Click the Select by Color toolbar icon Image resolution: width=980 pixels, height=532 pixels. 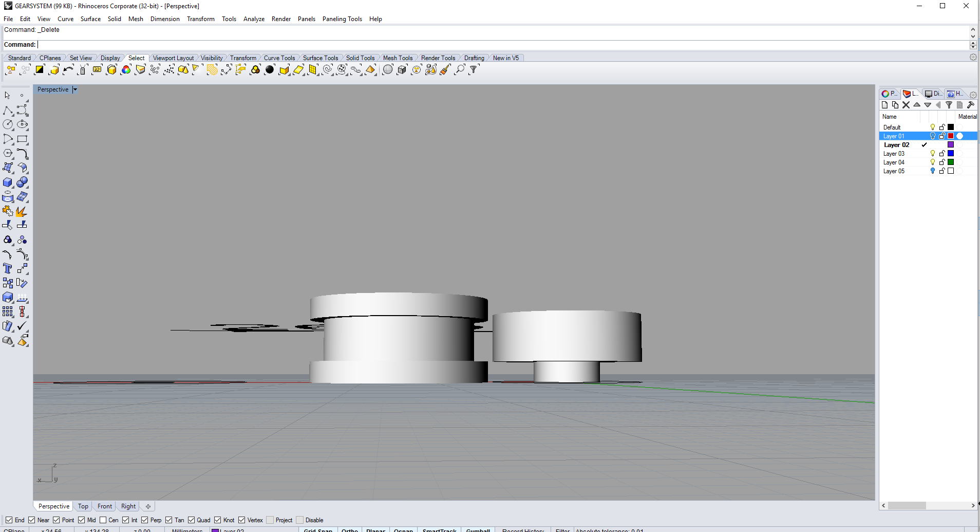click(x=126, y=70)
